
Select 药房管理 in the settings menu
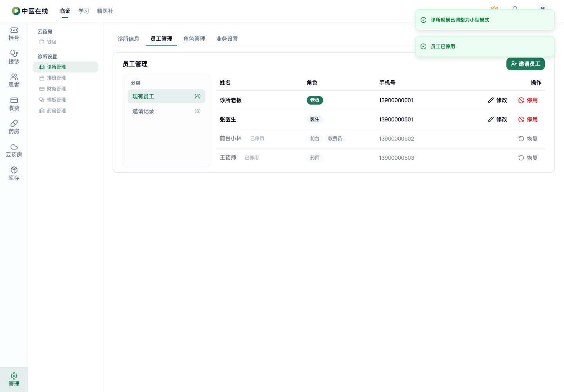[x=65, y=111]
